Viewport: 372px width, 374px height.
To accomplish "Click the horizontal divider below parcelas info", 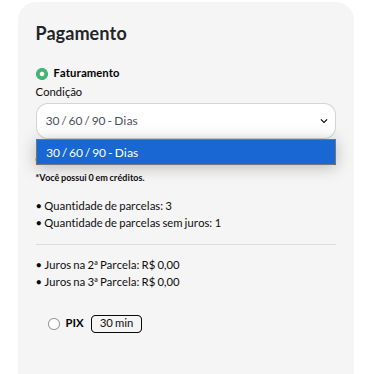I will (186, 244).
